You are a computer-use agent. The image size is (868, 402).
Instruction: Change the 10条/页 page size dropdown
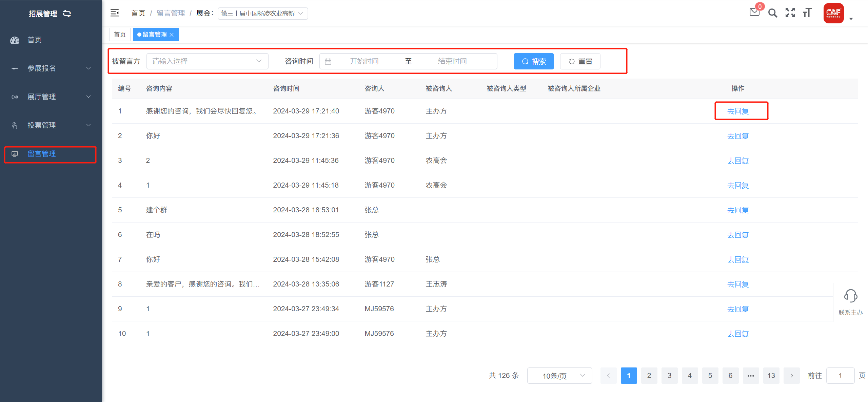point(559,376)
